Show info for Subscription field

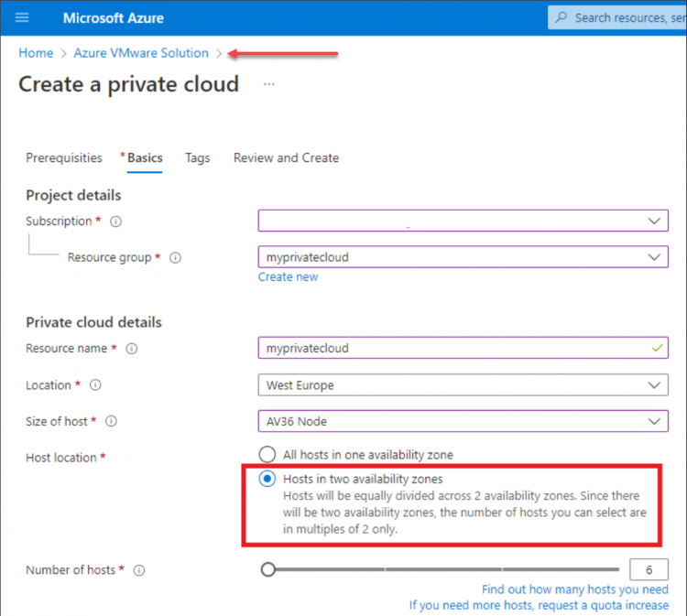click(115, 222)
